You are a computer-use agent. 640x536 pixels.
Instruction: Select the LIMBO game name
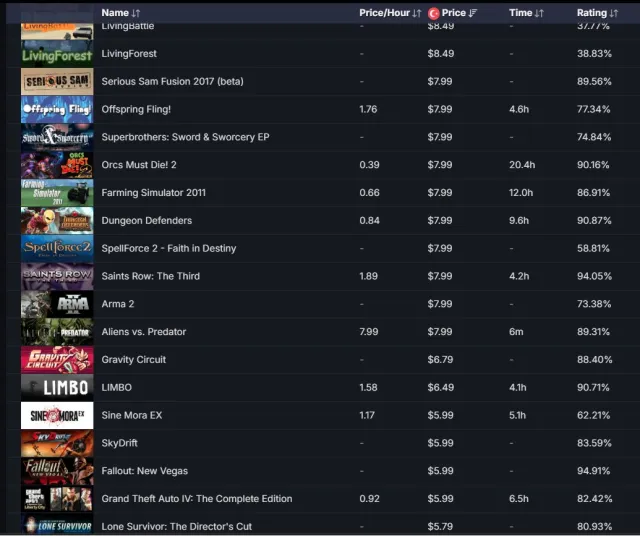pyautogui.click(x=116, y=387)
